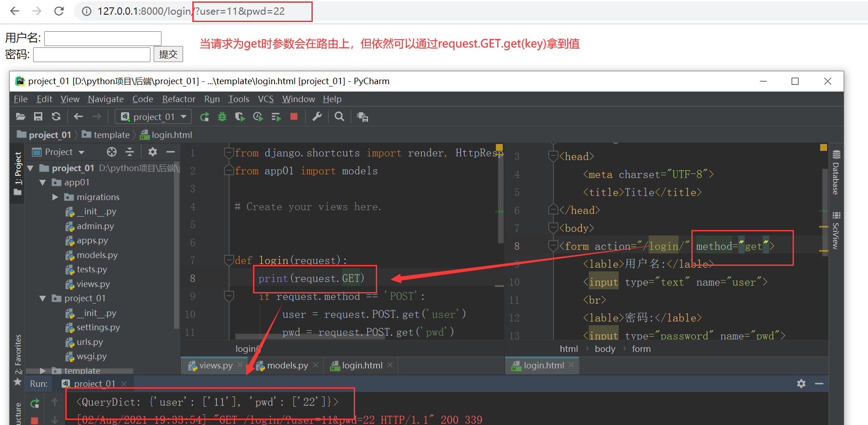Close the models.py editor tab

point(316,365)
